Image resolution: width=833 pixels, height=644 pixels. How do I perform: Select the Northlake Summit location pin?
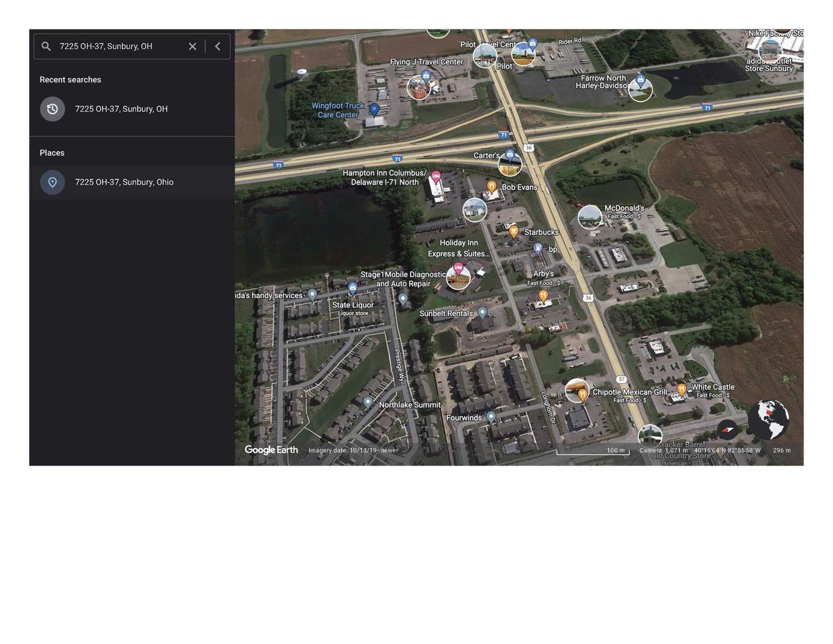click(368, 402)
